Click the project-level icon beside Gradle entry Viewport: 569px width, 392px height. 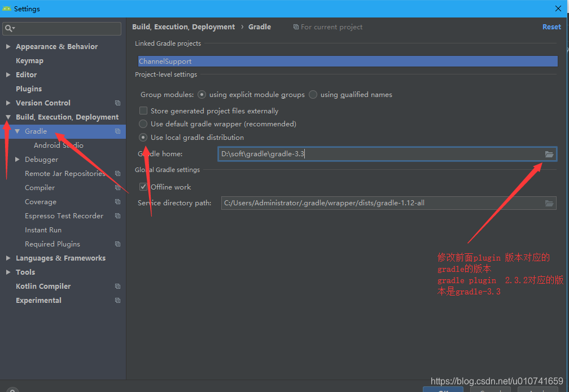click(117, 131)
